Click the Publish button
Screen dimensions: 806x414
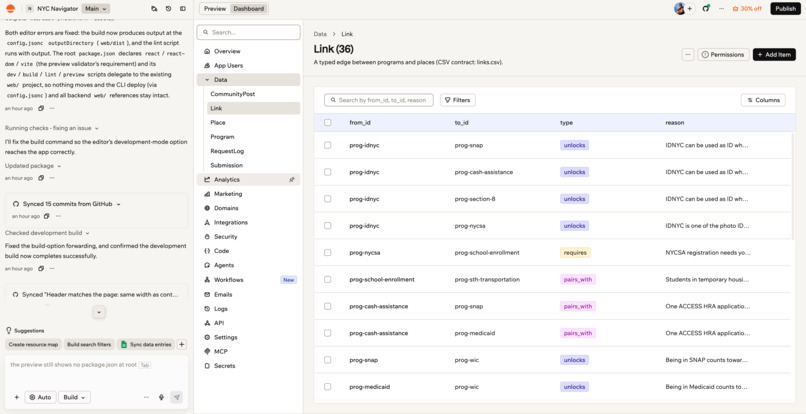point(785,9)
